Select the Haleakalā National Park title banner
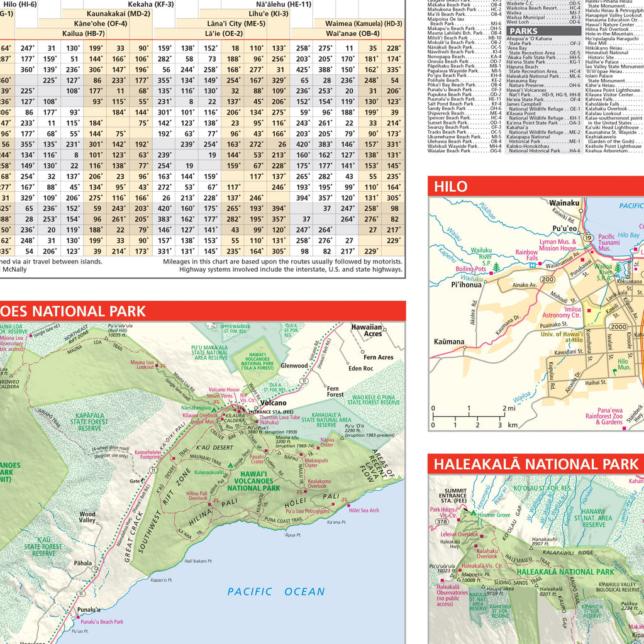Image resolution: width=644 pixels, height=644 pixels. click(x=535, y=464)
